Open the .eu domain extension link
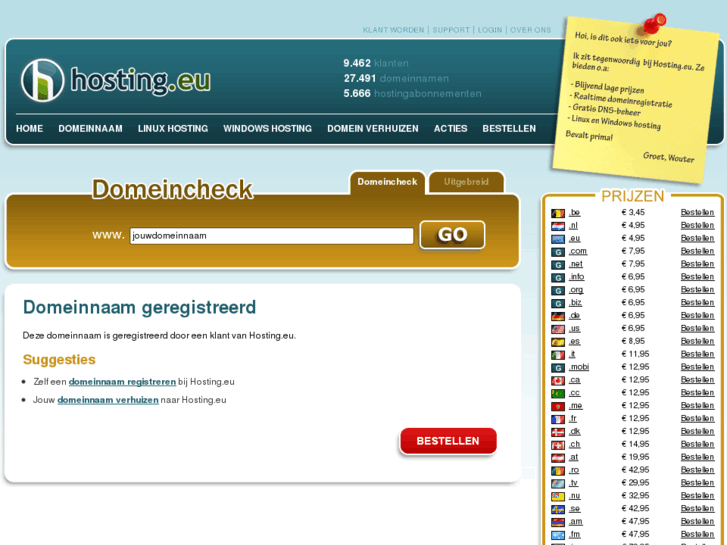Image resolution: width=727 pixels, height=545 pixels. click(574, 238)
